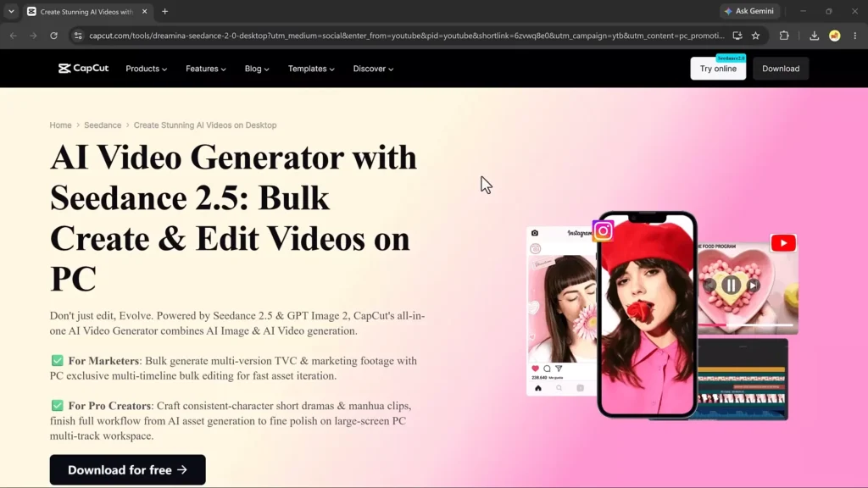
Task: Expand the Products menu
Action: [x=146, y=69]
